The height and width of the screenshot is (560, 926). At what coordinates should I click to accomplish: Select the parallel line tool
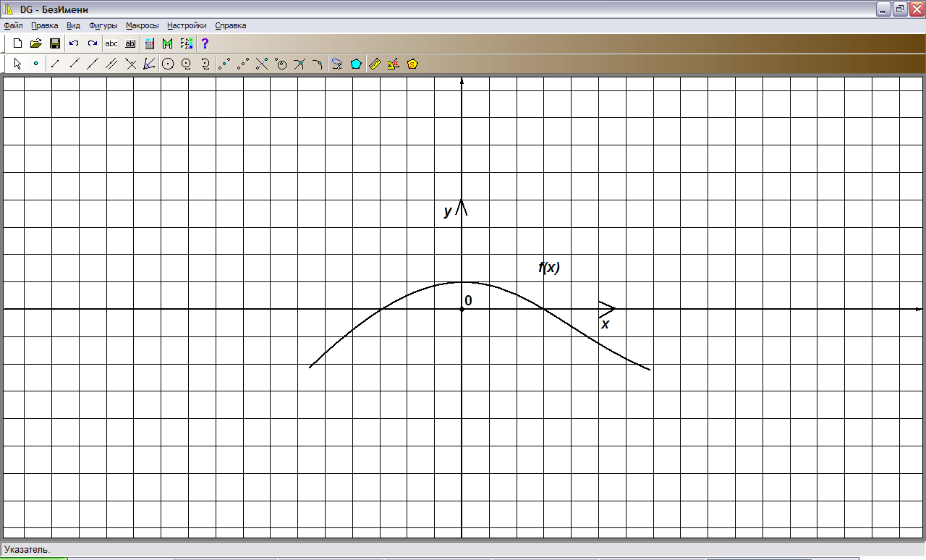[111, 64]
